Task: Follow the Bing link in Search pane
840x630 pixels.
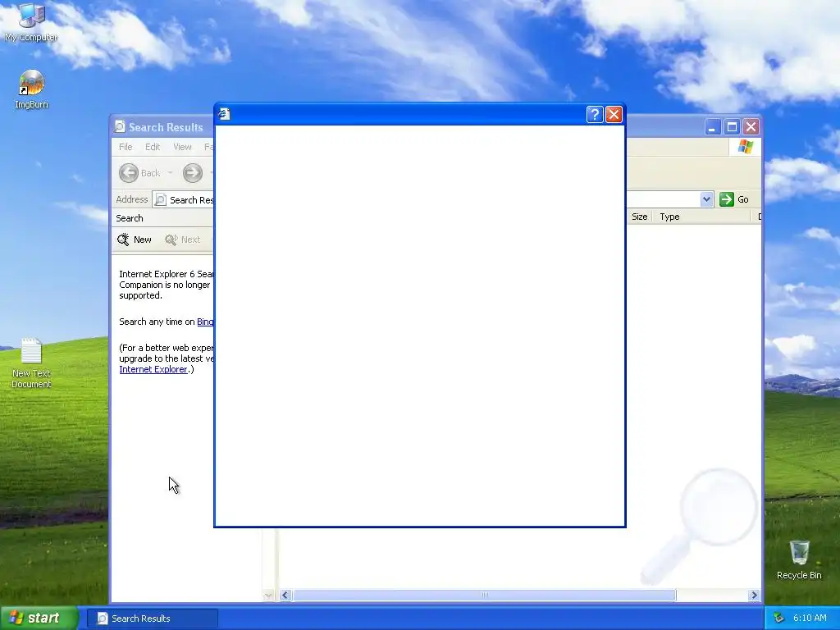Action: (x=204, y=322)
